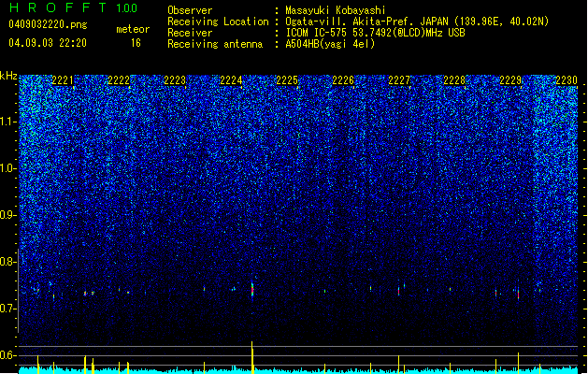Viewport: 588px width, 374px height.
Task: Click the Observer field label
Action: click(x=190, y=10)
